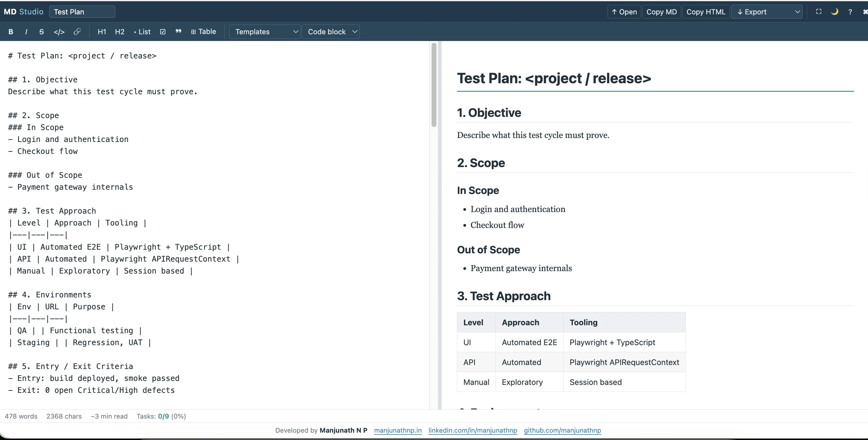Click the '~3 min read' status entry
This screenshot has width=868, height=440.
109,416
